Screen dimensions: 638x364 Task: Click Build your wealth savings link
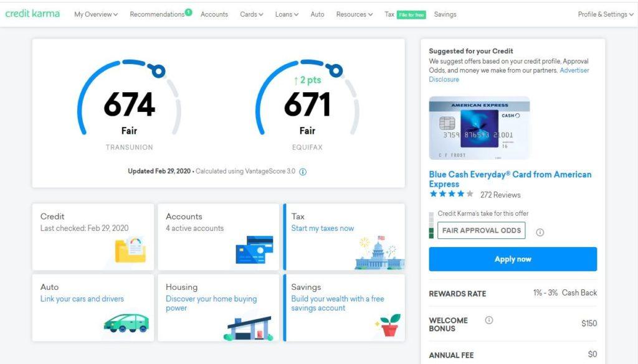pos(337,303)
